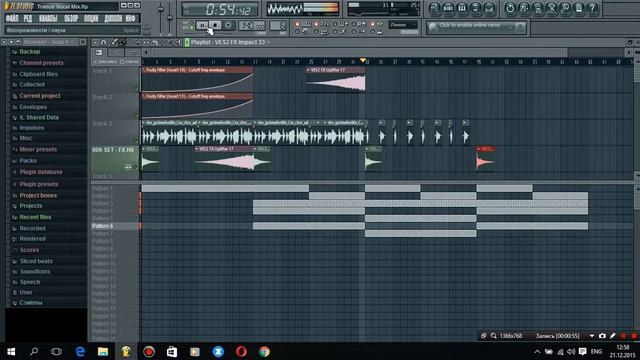This screenshot has height=360, width=640.
Task: Open Opera browser from taskbar
Action: pyautogui.click(x=241, y=351)
